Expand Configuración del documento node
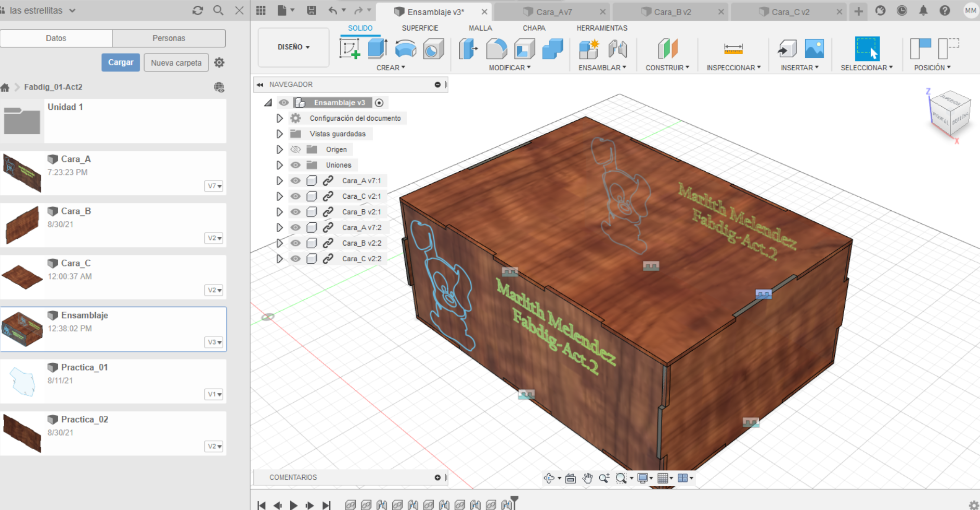Viewport: 980px width, 510px height. (279, 118)
